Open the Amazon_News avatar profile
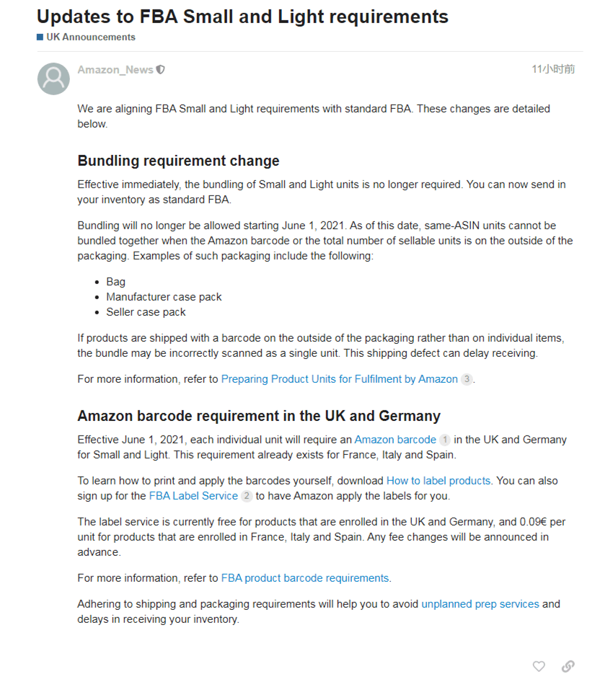 [53, 79]
